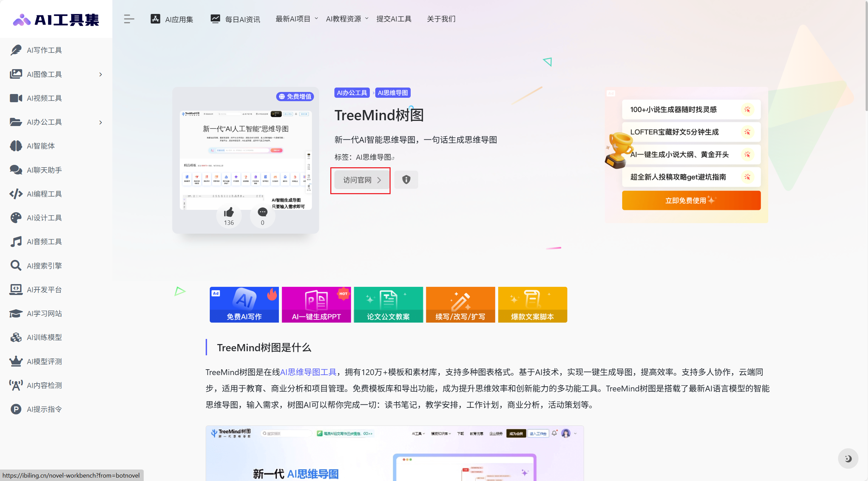Viewport: 868px width, 481px height.
Task: Click AI一键生成PPT banner tile
Action: tap(316, 305)
